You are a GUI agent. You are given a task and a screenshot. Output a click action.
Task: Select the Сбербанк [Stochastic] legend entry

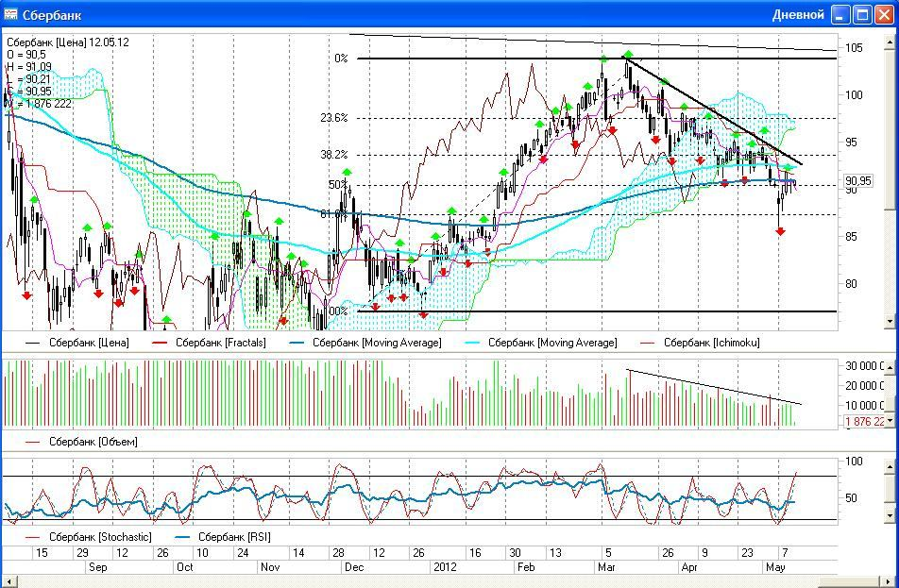coord(89,537)
